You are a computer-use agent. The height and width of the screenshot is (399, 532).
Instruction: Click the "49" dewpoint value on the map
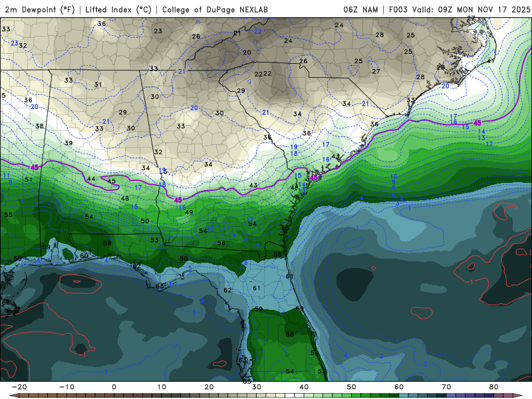[x=189, y=212]
